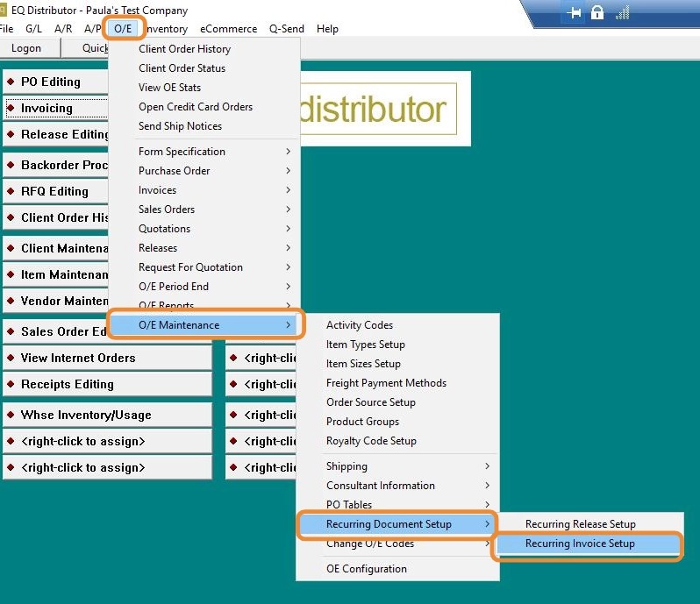
Task: Click the PO Editing shortcut button
Action: point(56,82)
